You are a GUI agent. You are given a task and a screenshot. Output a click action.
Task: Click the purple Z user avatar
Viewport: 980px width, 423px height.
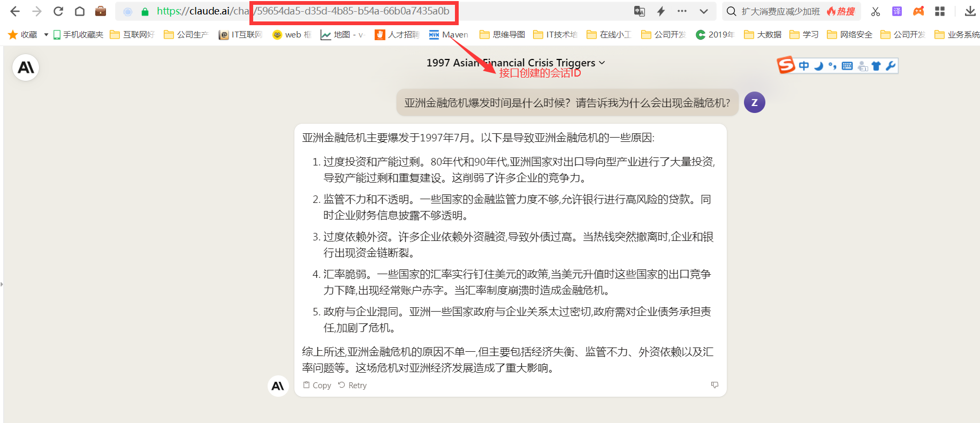pos(755,102)
